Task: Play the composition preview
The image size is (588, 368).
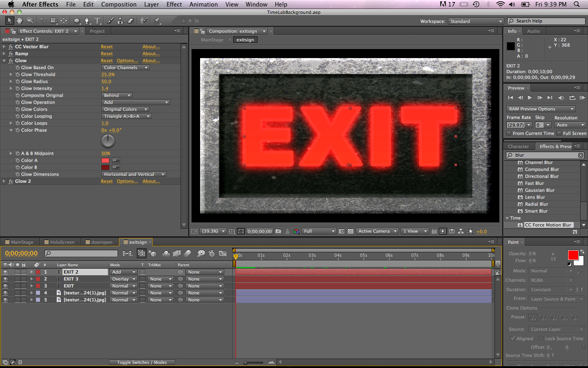Action: pos(530,98)
